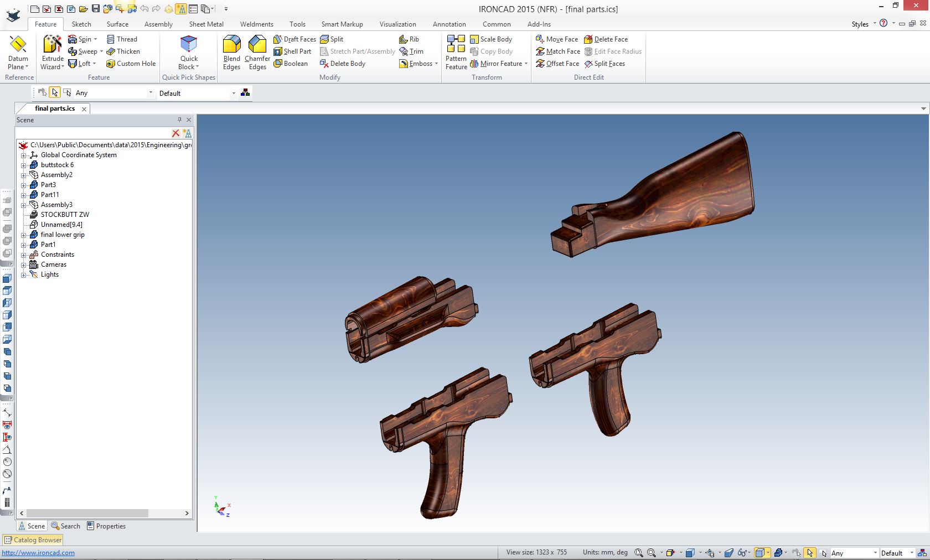Click the Pattern Feature icon
930x560 pixels.
click(x=456, y=45)
